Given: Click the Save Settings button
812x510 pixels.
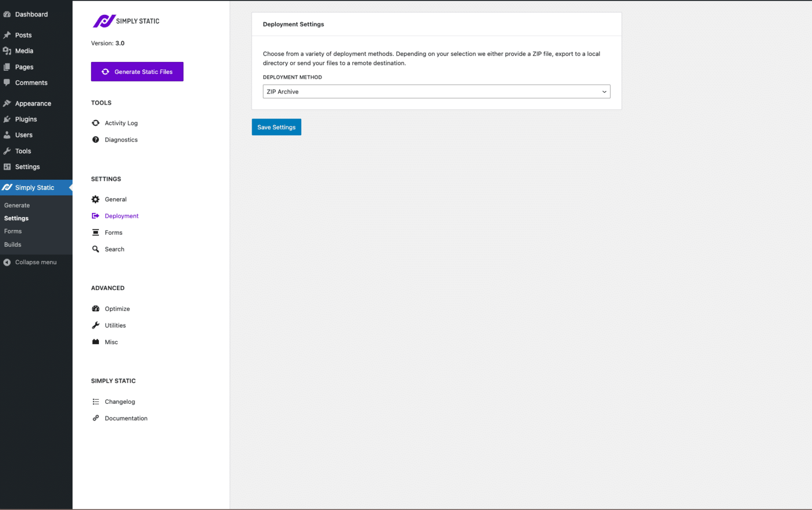Looking at the screenshot, I should coord(276,127).
